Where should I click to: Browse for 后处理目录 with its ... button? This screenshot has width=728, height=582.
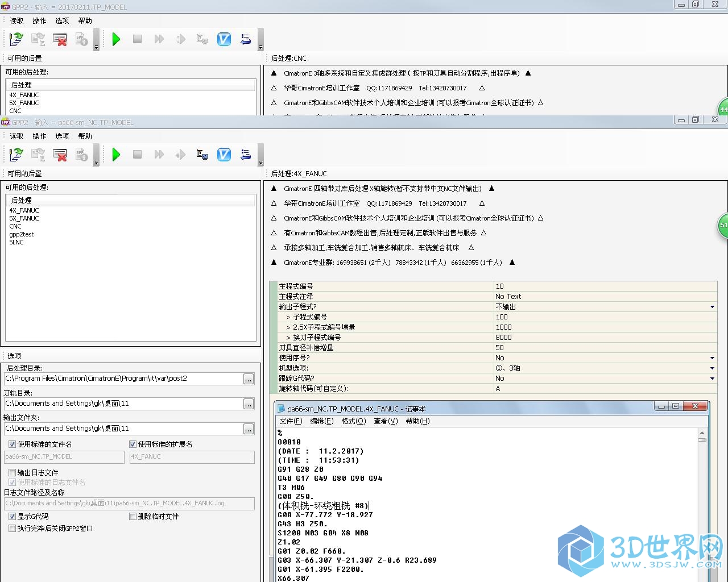pos(249,379)
